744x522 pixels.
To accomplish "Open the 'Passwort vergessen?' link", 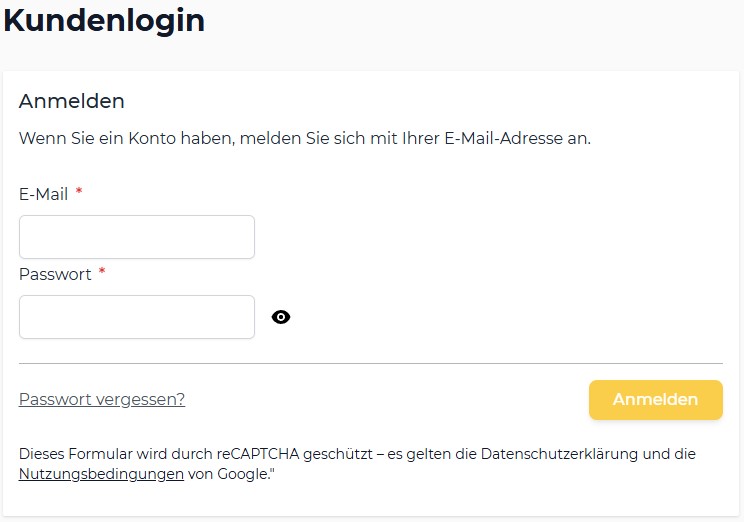I will 102,399.
